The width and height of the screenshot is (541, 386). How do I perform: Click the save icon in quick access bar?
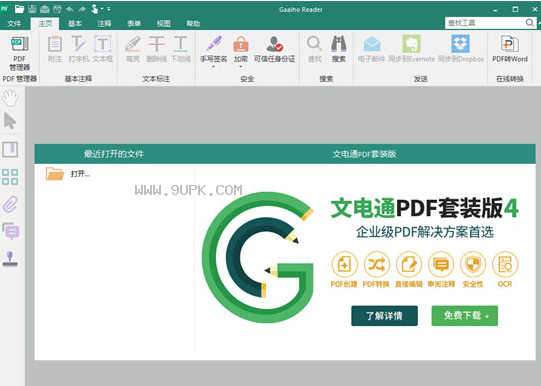32,9
